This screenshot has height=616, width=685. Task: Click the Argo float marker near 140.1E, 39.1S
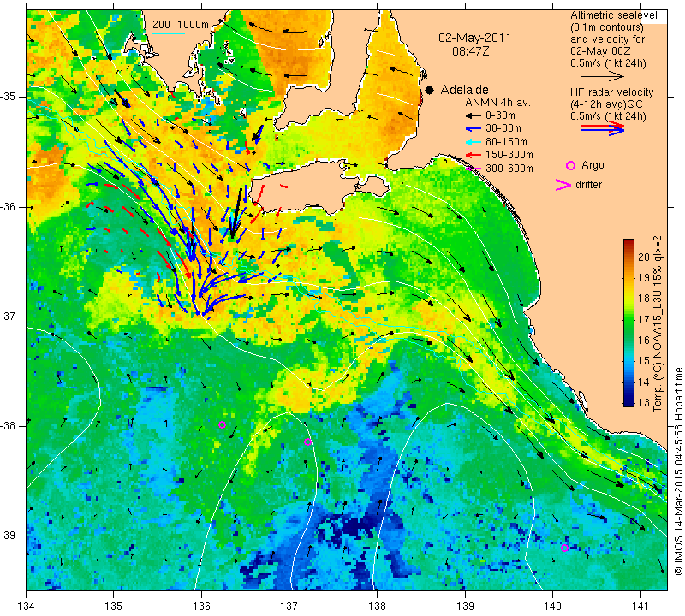[x=564, y=548]
